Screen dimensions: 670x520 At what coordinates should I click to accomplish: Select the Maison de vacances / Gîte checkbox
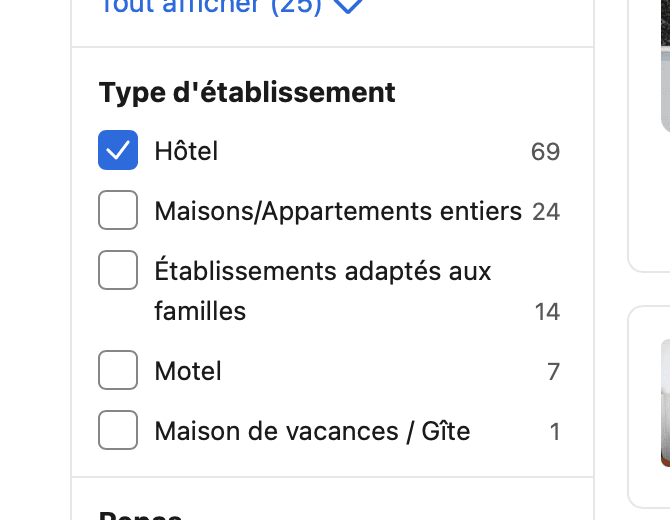click(118, 430)
